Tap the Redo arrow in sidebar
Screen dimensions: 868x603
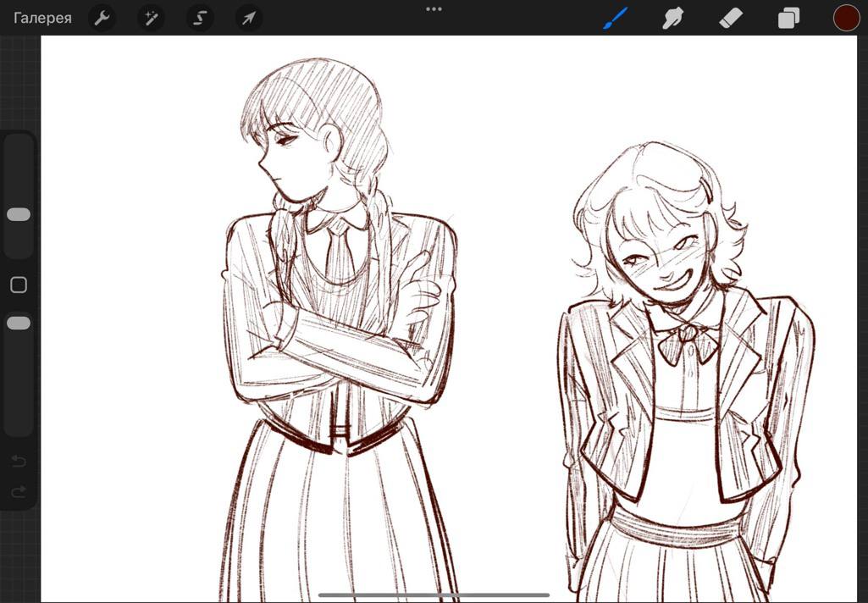click(x=19, y=492)
